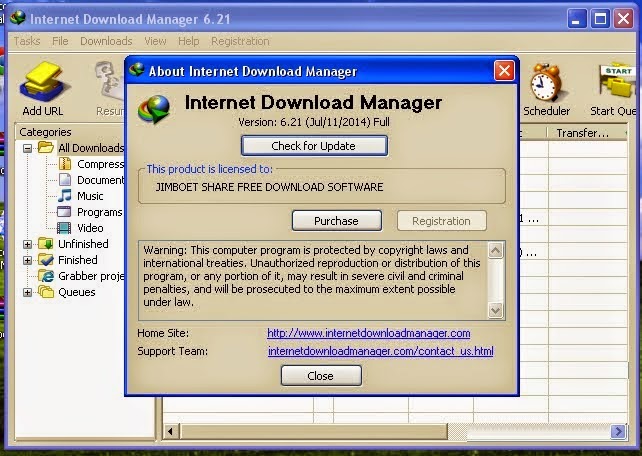Image resolution: width=642 pixels, height=456 pixels.
Task: Click the Unfinished folder icon
Action: (46, 244)
